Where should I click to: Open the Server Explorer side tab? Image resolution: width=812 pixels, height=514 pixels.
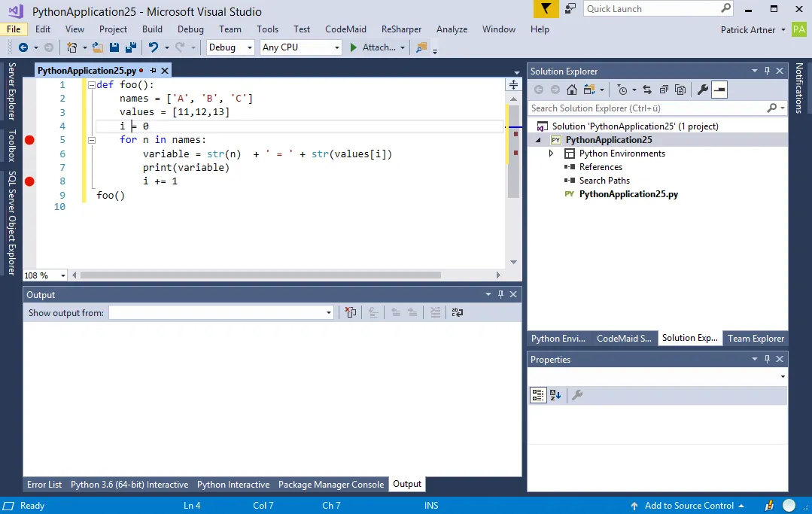(12, 91)
